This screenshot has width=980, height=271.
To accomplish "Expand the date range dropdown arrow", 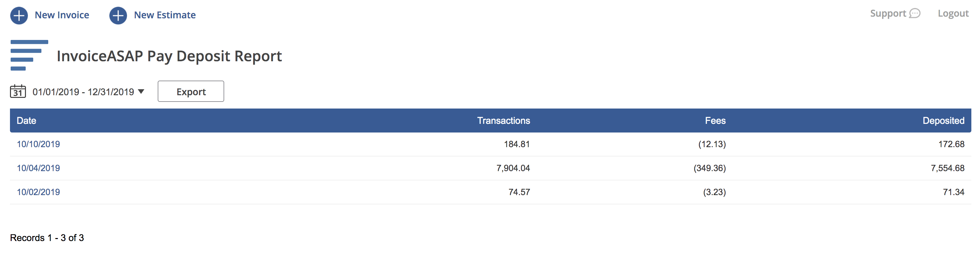I will pyautogui.click(x=141, y=92).
